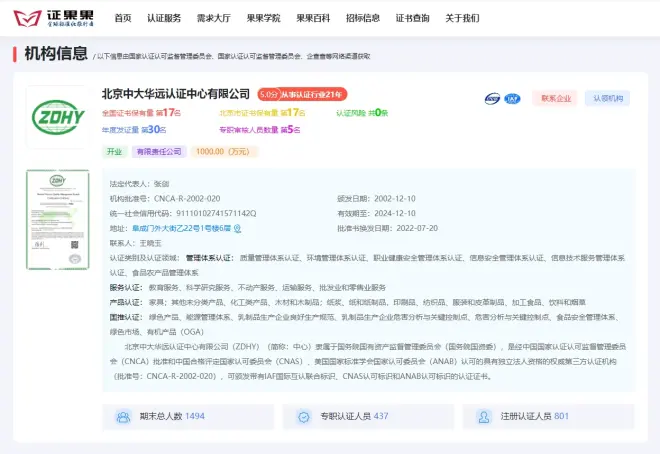Image resolution: width=660 pixels, height=454 pixels.
Task: Click the 1000.00（万元）capital tag
Action: (223, 151)
